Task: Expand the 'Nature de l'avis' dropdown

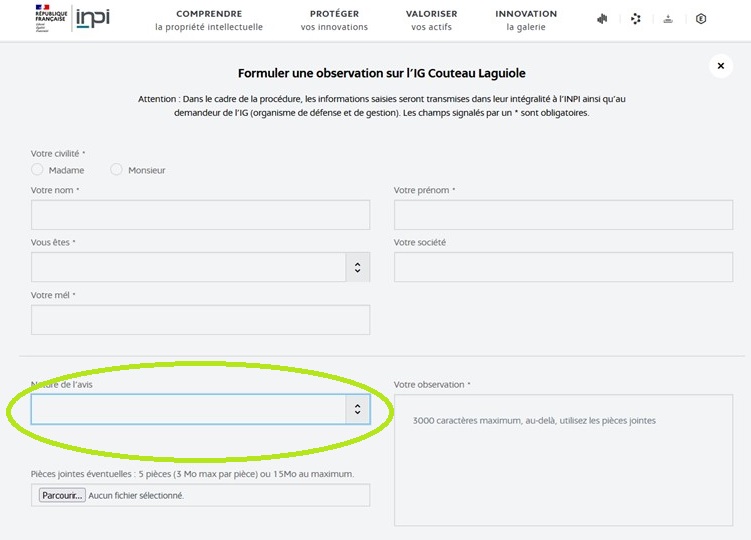Action: (x=201, y=409)
